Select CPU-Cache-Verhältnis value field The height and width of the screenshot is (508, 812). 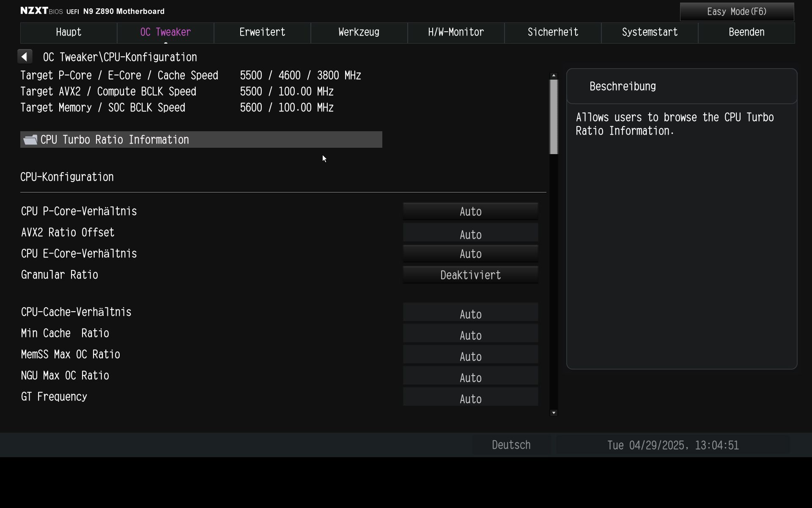[470, 313]
